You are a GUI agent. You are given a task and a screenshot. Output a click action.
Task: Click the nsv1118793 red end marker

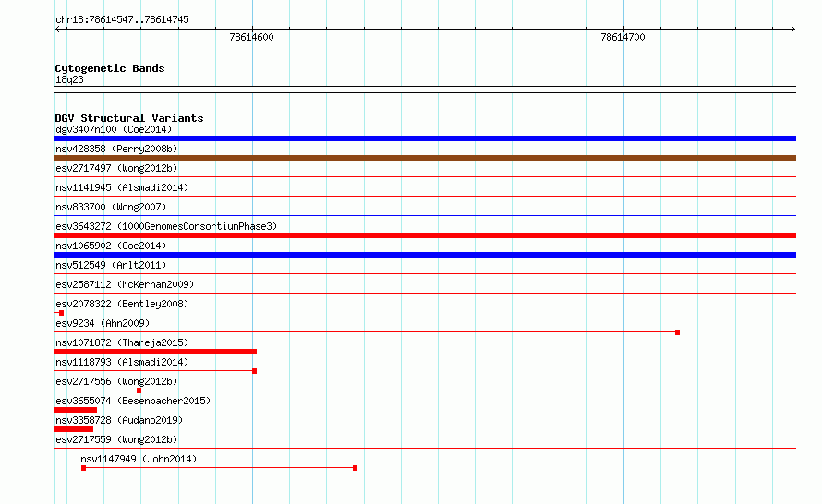pos(254,371)
